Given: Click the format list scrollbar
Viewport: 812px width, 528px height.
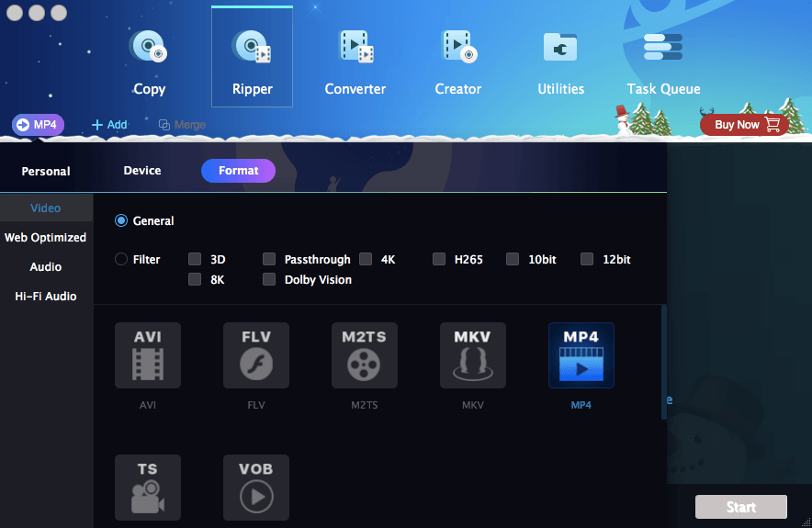Looking at the screenshot, I should tap(664, 363).
